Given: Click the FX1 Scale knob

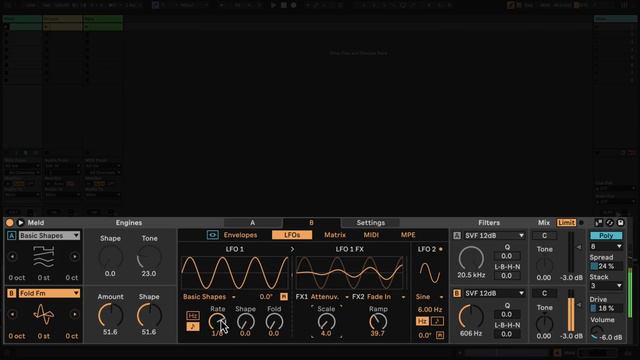Looking at the screenshot, I should click(326, 322).
